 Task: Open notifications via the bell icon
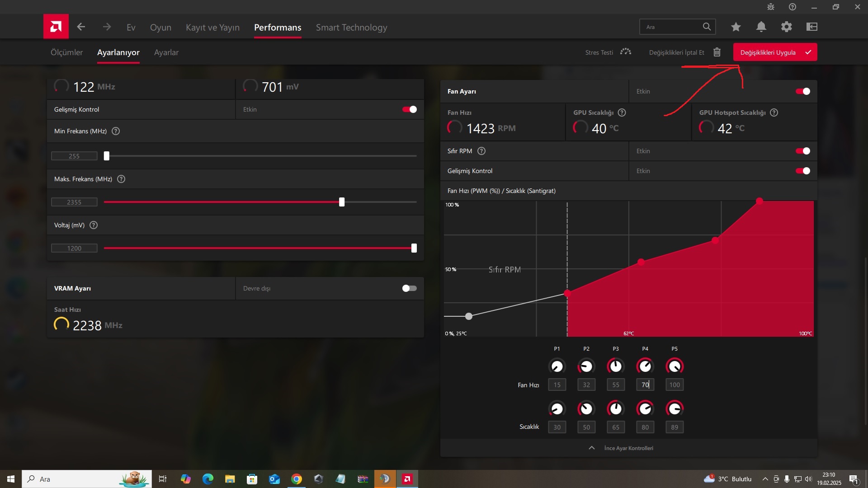(x=761, y=27)
